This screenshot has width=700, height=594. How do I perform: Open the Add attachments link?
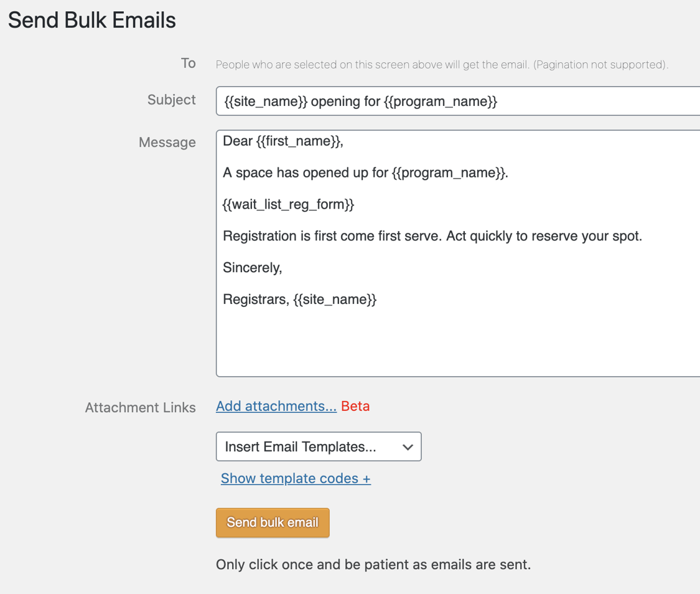pos(276,405)
